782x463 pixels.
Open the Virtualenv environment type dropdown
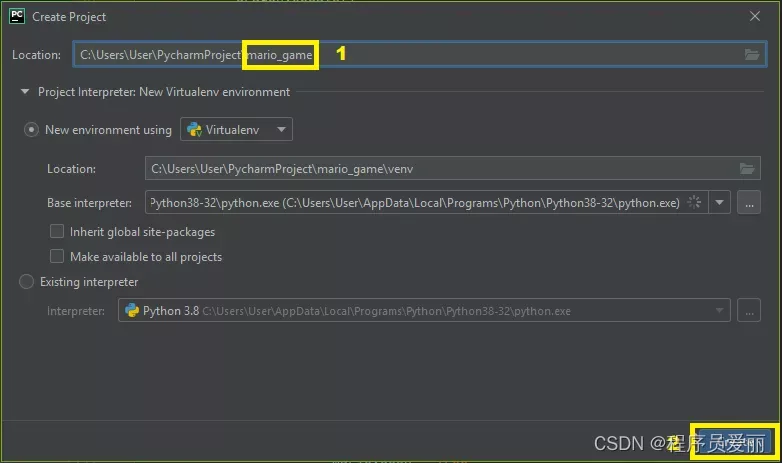pyautogui.click(x=236, y=130)
